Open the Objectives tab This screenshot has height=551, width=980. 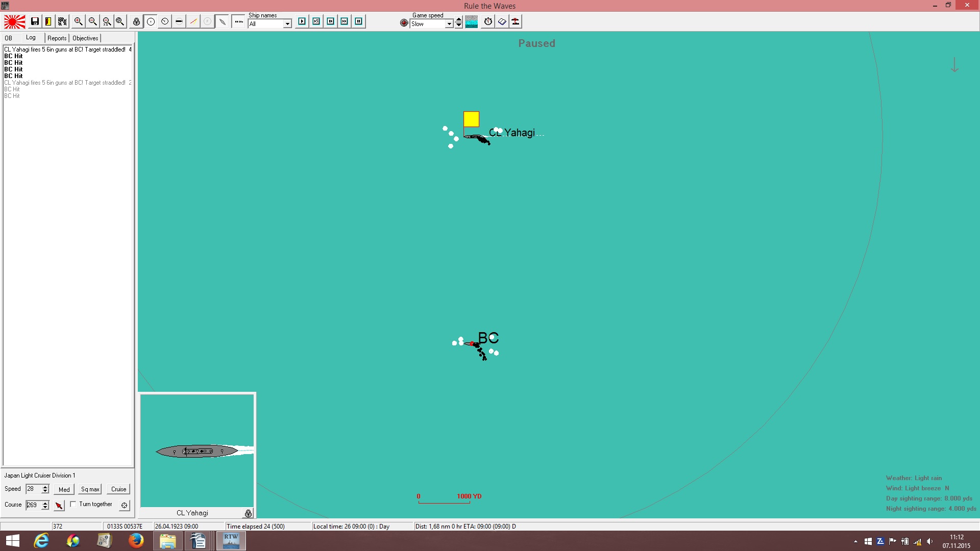click(x=85, y=38)
